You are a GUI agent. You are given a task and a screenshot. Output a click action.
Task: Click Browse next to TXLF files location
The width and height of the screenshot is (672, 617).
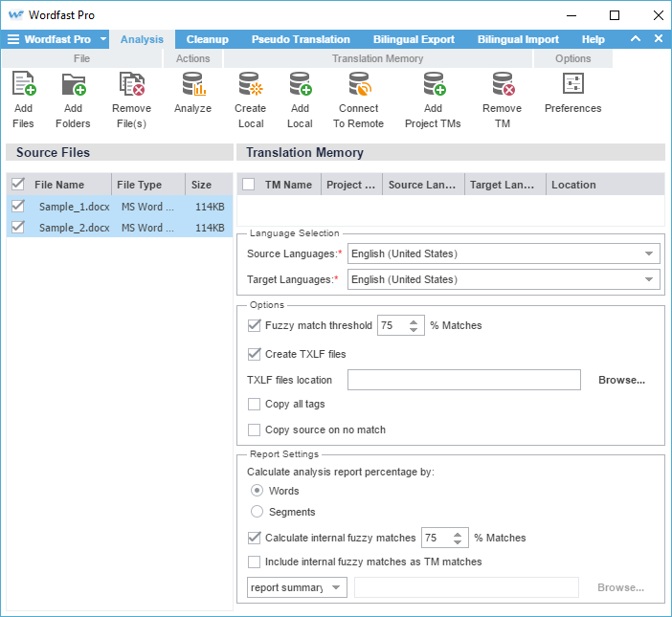(621, 380)
